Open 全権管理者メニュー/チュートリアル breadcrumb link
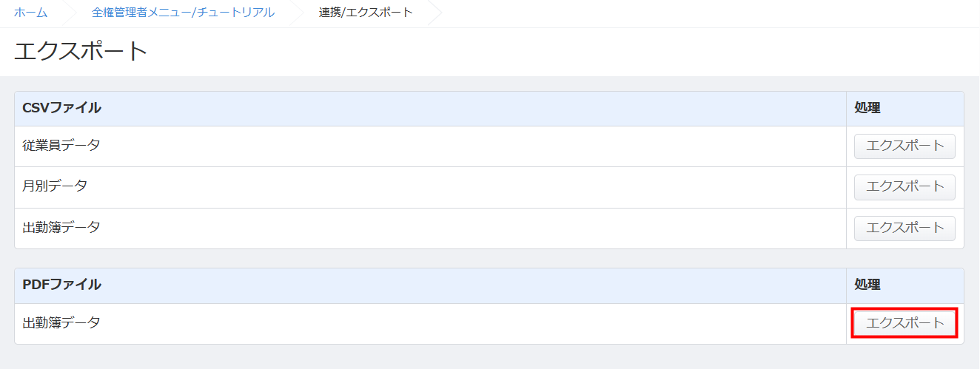980x369 pixels. (x=183, y=13)
